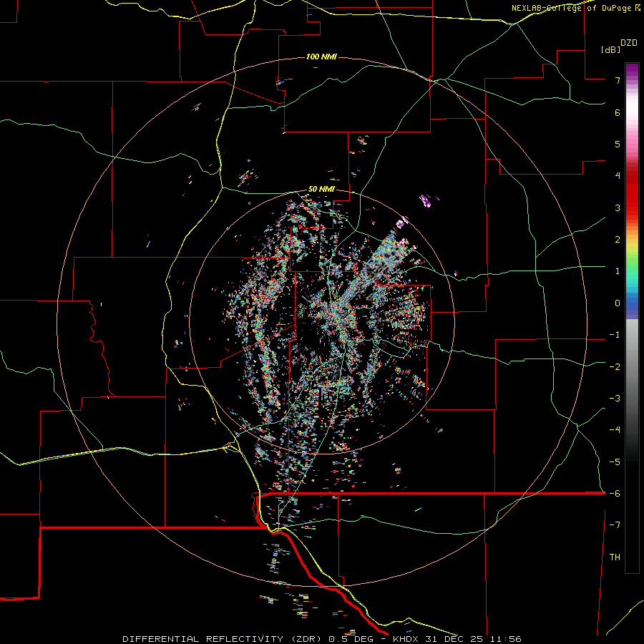Click the "DIFFERENTIAL REFLECTIVITY (ZDR)" caption at the bottom
Image resolution: width=644 pixels, height=644 pixels.
tap(223, 639)
